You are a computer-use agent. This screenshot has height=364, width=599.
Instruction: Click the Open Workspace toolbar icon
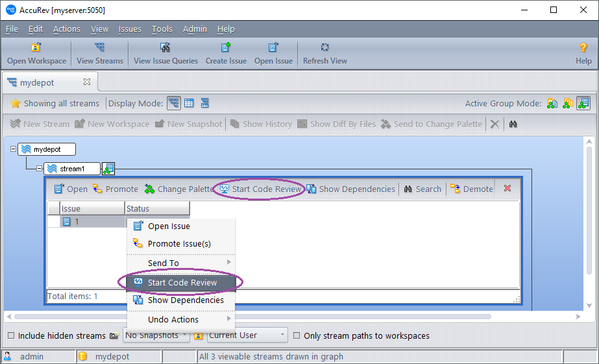pyautogui.click(x=36, y=48)
